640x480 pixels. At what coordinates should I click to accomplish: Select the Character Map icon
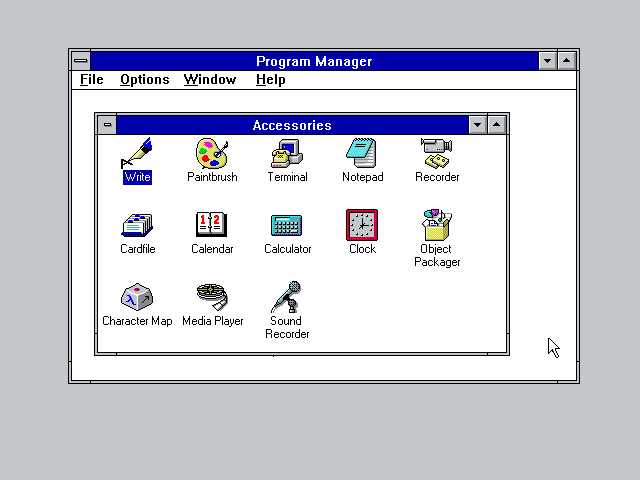click(x=137, y=298)
